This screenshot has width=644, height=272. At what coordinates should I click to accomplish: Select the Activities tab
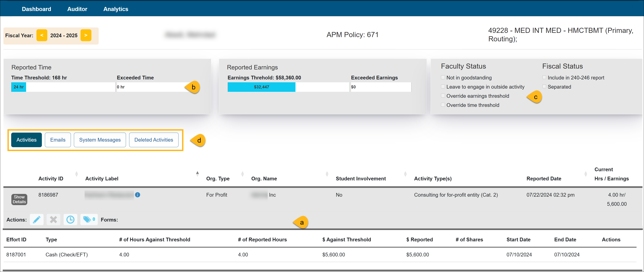[x=26, y=140]
